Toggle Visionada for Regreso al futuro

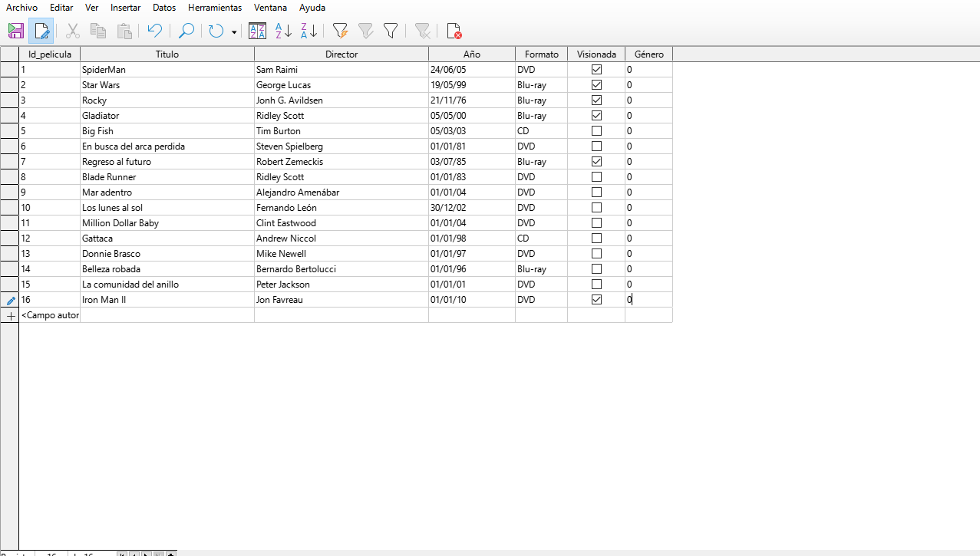[596, 161]
